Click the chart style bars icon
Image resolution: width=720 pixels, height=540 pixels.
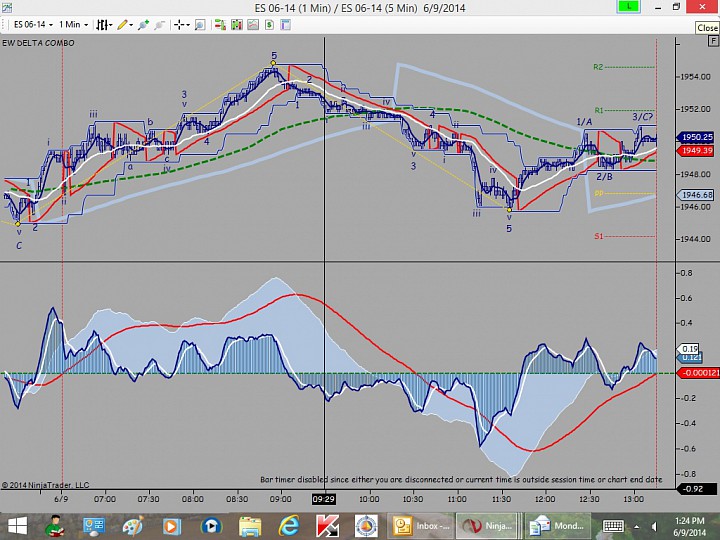102,25
